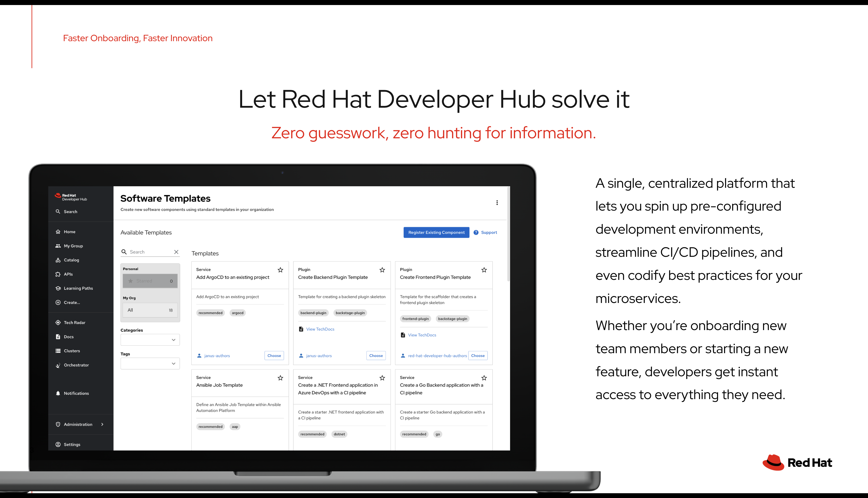Click the magnifier icon beside templates search
868x498 pixels.
(x=124, y=252)
